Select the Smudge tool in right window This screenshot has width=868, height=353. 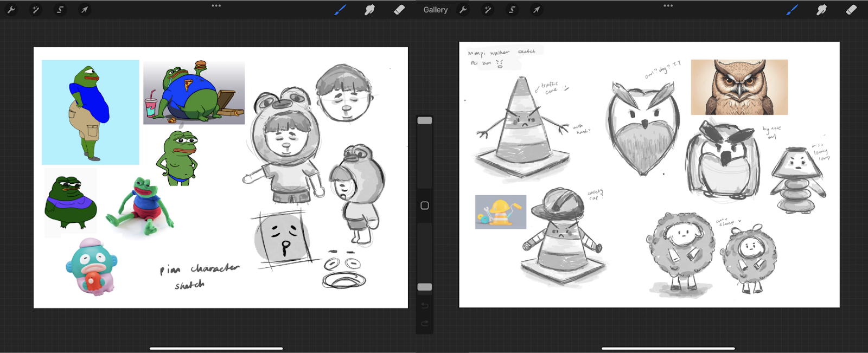pos(821,10)
